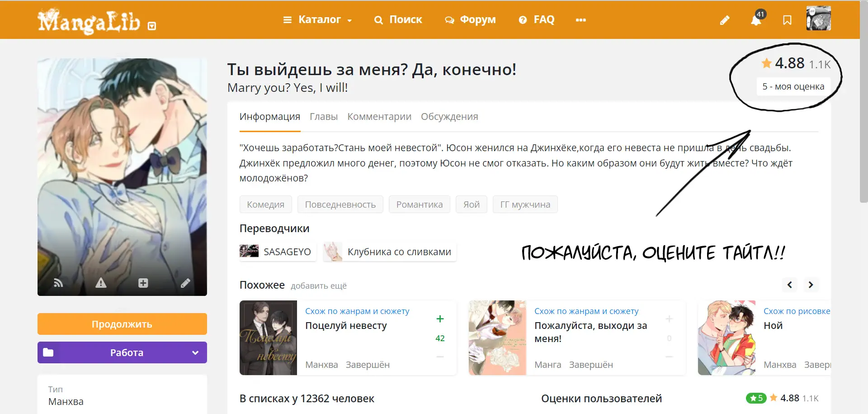Upvote similarity for Пожалуйста, выходи за меня!
Image resolution: width=868 pixels, height=414 pixels.
pyautogui.click(x=669, y=319)
